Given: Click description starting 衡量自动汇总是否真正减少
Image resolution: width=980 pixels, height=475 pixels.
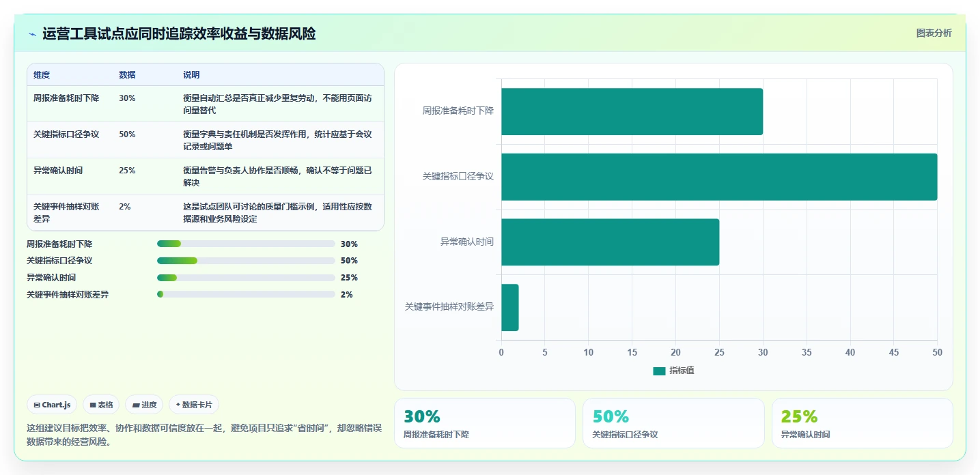Looking at the screenshot, I should coord(278,104).
